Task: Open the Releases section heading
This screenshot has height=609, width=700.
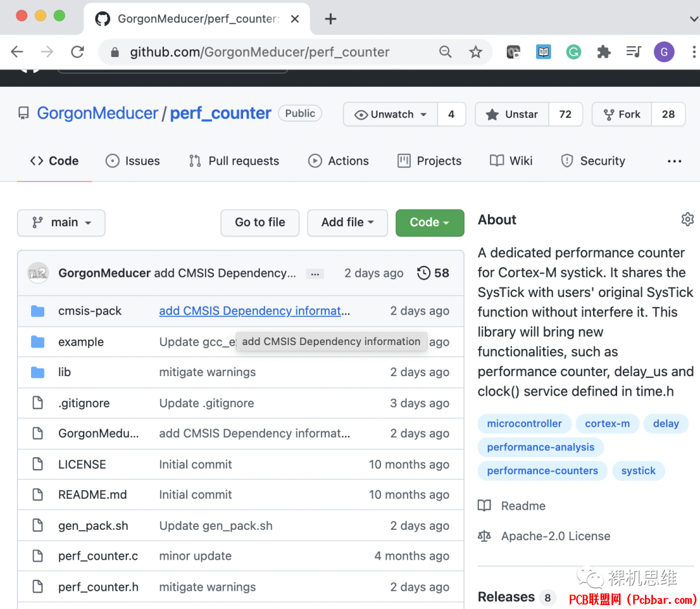Action: click(x=506, y=597)
